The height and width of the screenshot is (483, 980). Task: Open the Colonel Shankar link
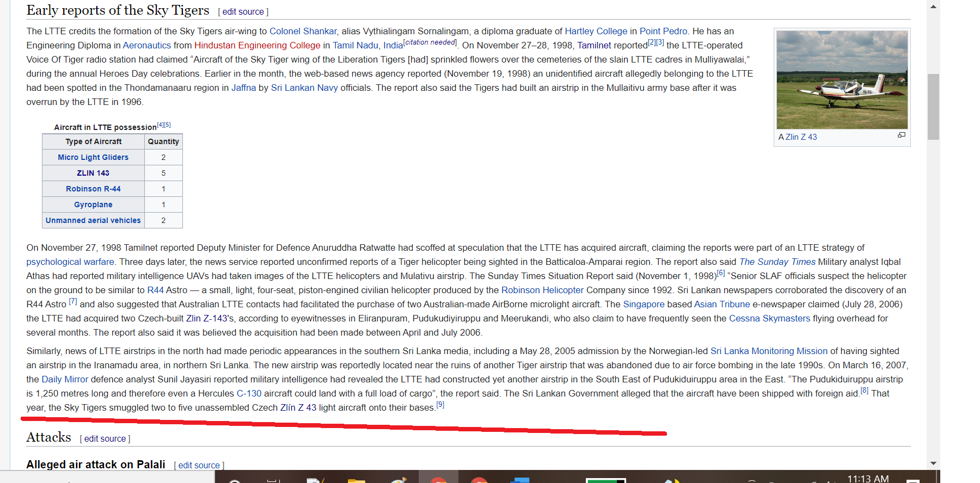point(303,32)
